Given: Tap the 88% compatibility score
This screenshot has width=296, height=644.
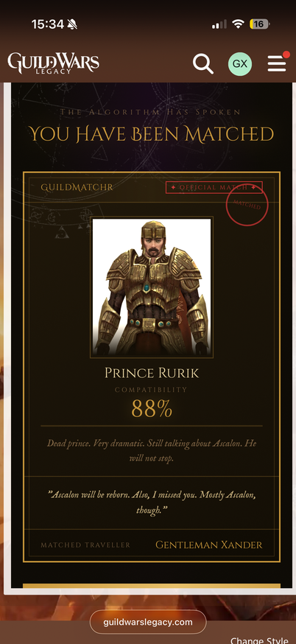Looking at the screenshot, I should pyautogui.click(x=152, y=409).
